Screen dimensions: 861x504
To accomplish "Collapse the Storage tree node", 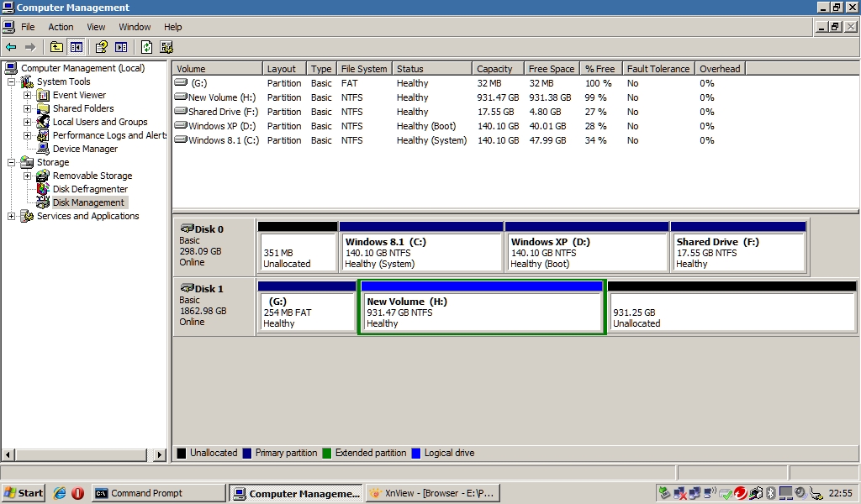I will pos(11,162).
